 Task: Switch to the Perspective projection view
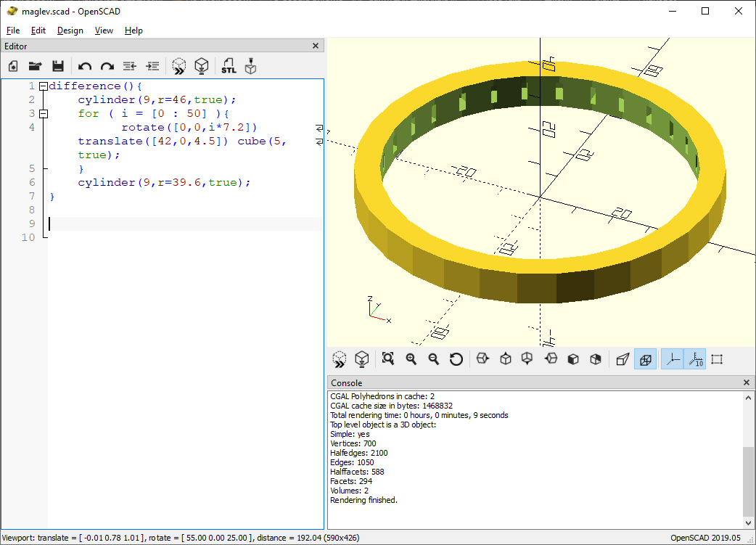(x=623, y=358)
